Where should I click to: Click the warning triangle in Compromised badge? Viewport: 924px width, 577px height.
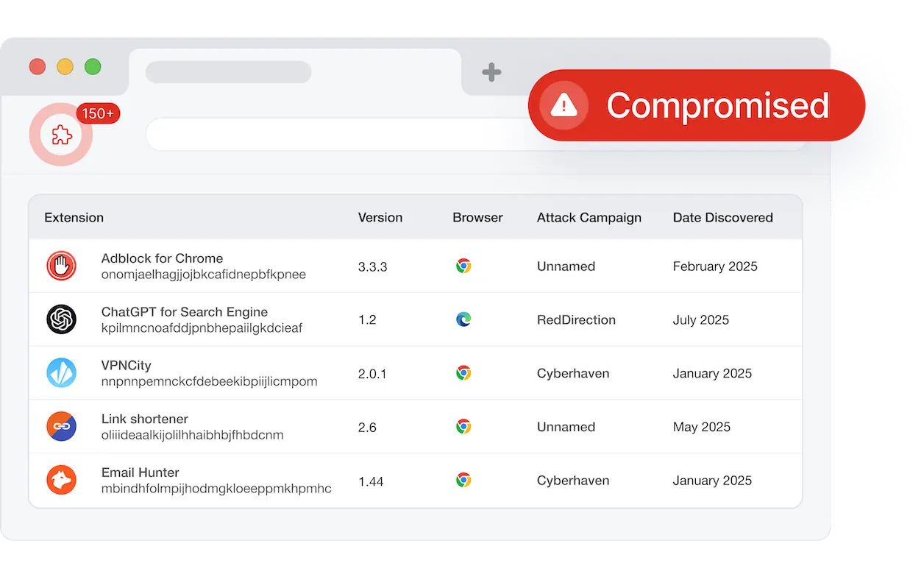point(564,105)
